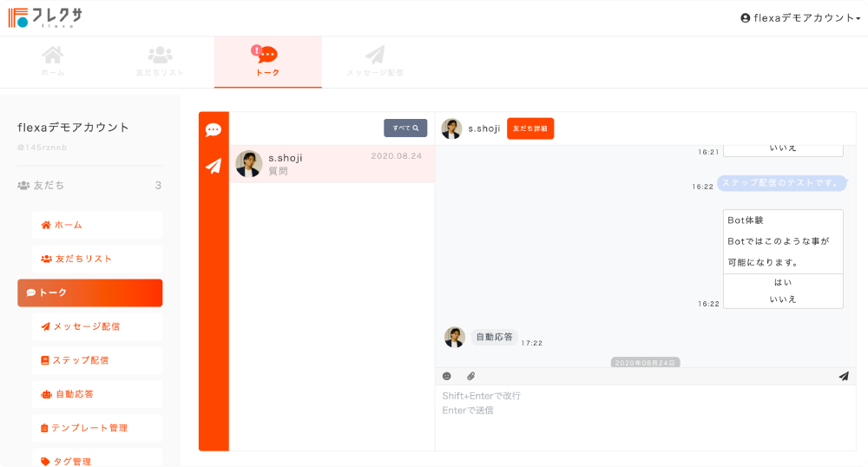The height and width of the screenshot is (467, 868).
Task: Open the ホーム top navigation tab
Action: (53, 62)
